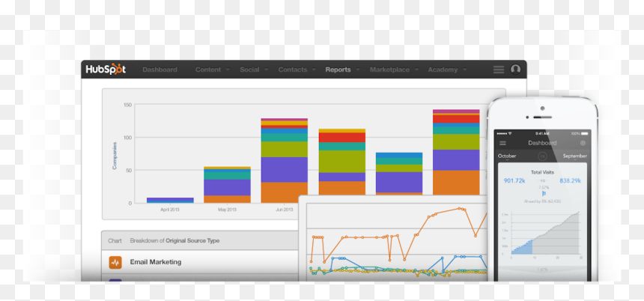Open the Academy menu
The height and width of the screenshot is (301, 644).
click(x=443, y=70)
